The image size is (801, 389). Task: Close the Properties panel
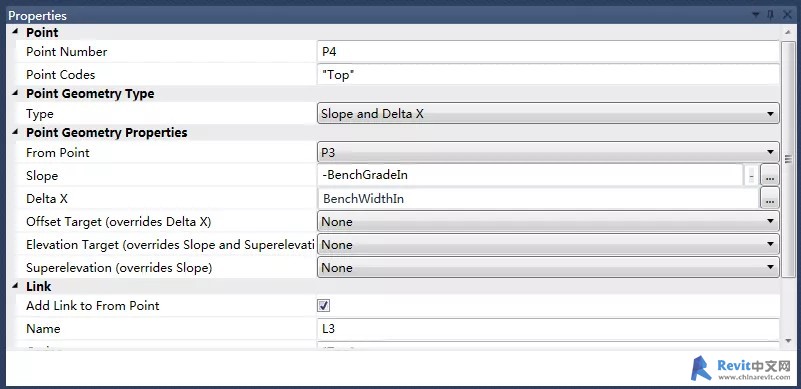point(787,15)
